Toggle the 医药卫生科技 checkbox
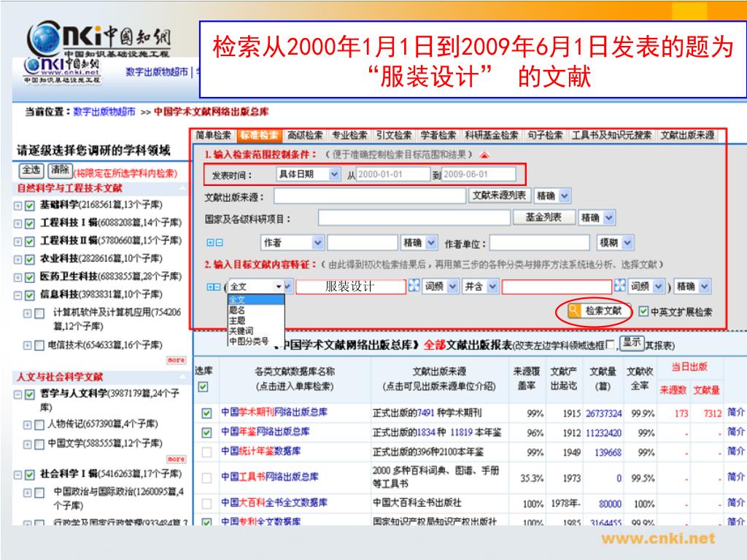747x560 pixels. tap(30, 277)
